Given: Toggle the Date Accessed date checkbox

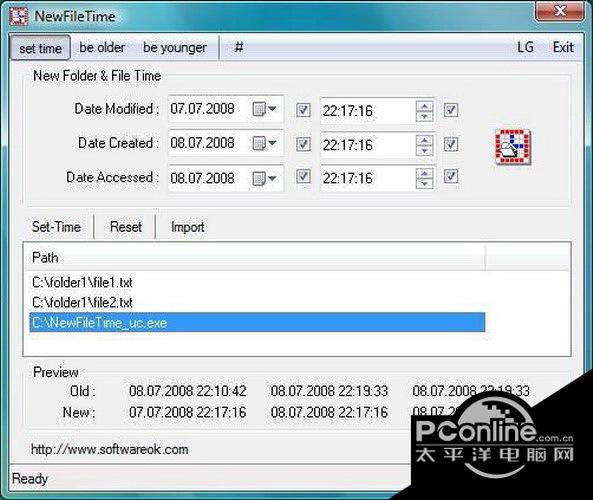Looking at the screenshot, I should click(x=303, y=176).
